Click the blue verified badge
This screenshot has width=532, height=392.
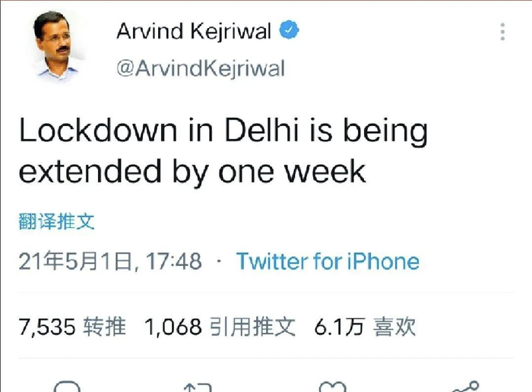point(290,32)
